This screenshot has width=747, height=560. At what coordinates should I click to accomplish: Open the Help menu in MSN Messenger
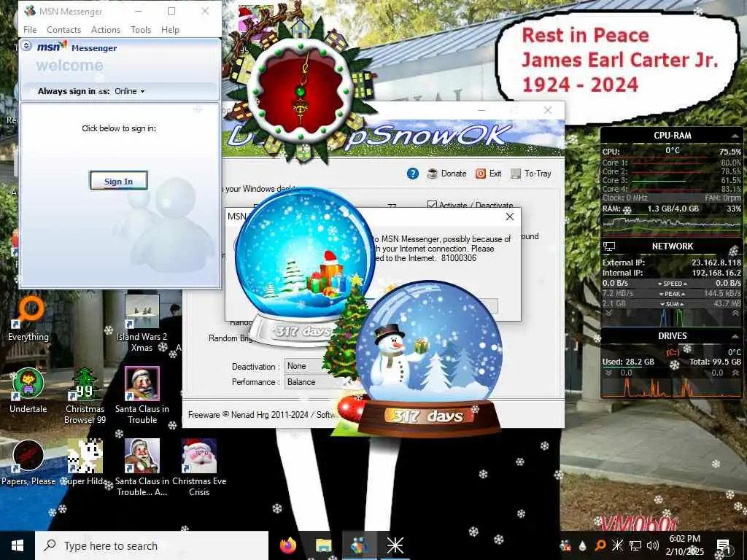pos(170,29)
